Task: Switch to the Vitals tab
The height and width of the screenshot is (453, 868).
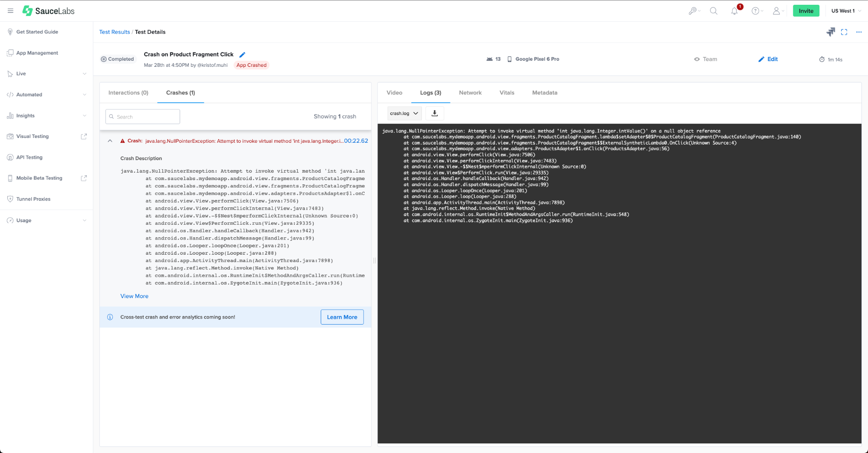Action: coord(507,93)
